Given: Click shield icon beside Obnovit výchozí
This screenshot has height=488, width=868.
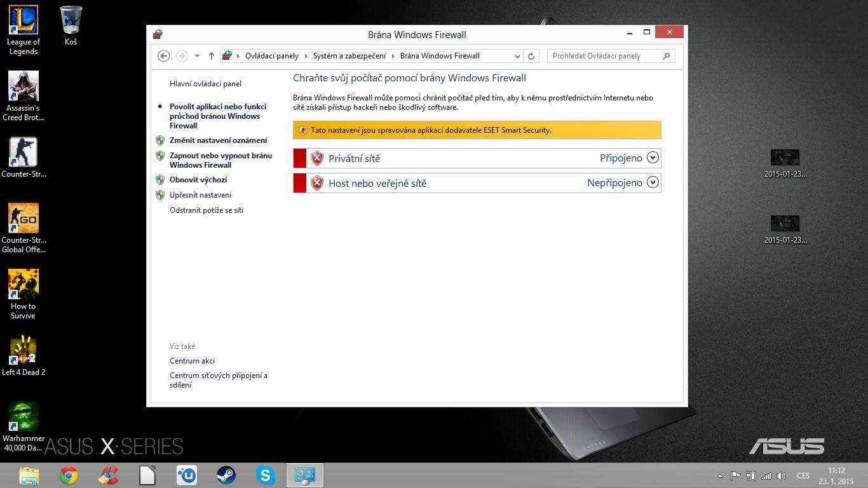Looking at the screenshot, I should tap(160, 180).
